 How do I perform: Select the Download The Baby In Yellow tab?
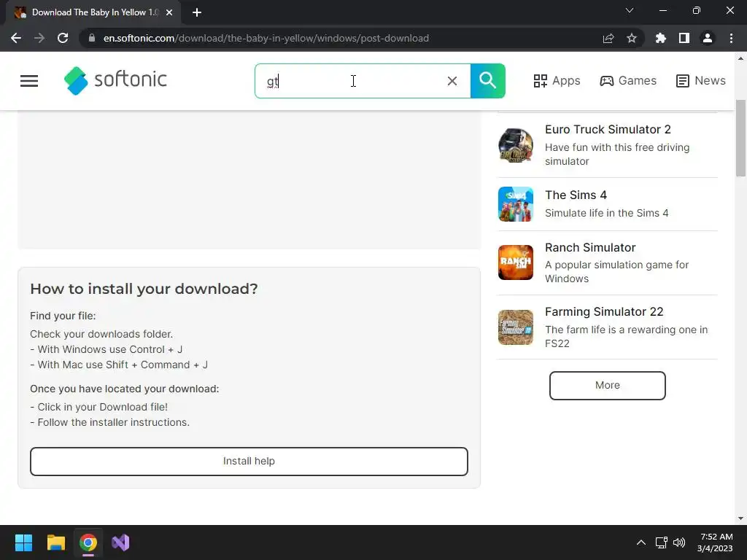click(x=94, y=12)
